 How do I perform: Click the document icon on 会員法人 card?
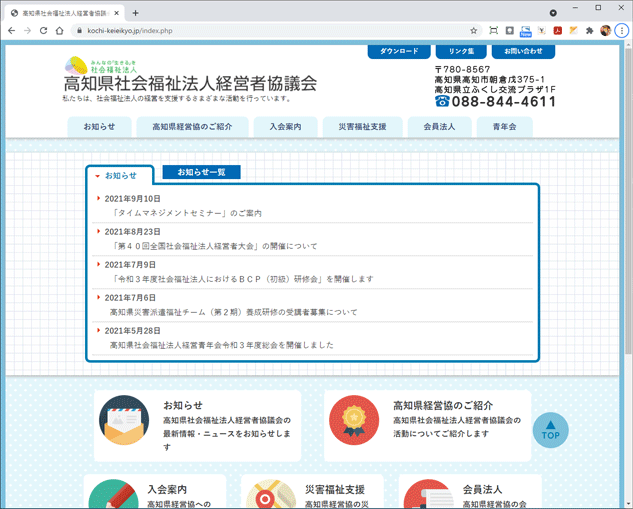click(x=429, y=494)
